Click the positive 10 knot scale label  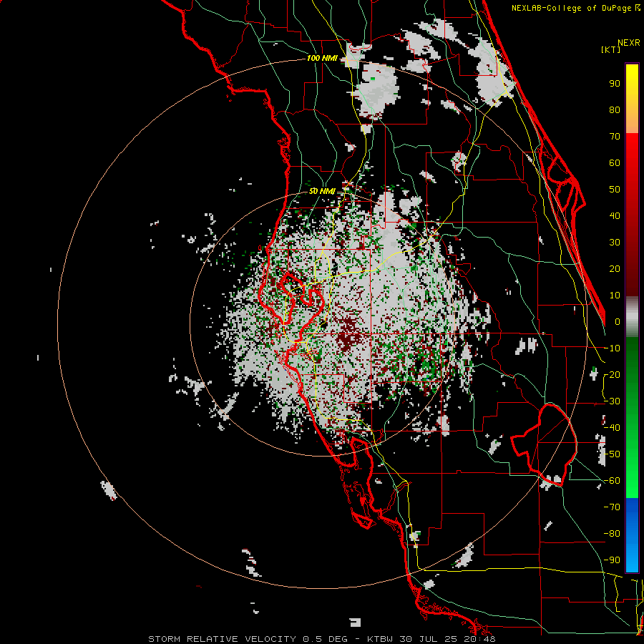pos(615,296)
